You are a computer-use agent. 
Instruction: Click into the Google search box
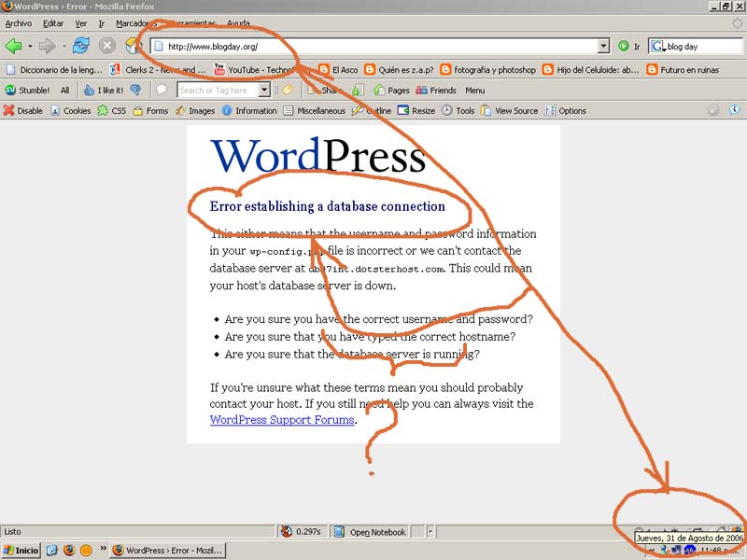(700, 46)
